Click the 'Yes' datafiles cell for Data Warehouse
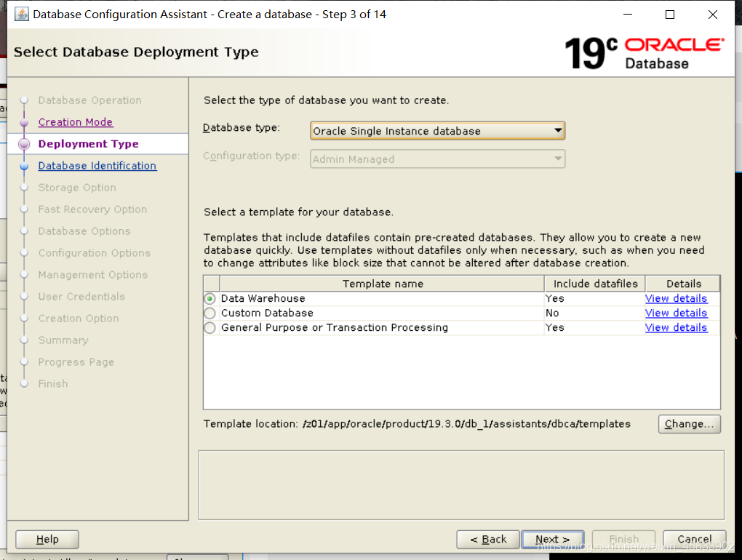 click(594, 298)
